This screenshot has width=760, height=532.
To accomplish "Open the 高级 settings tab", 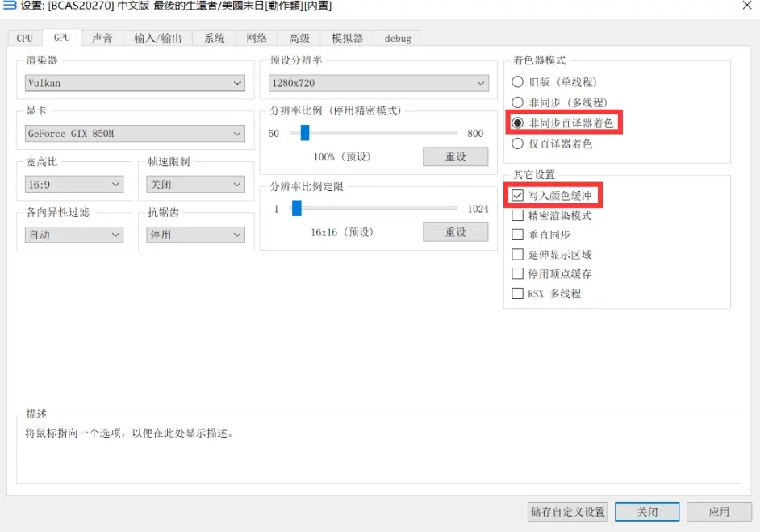I will pos(299,37).
